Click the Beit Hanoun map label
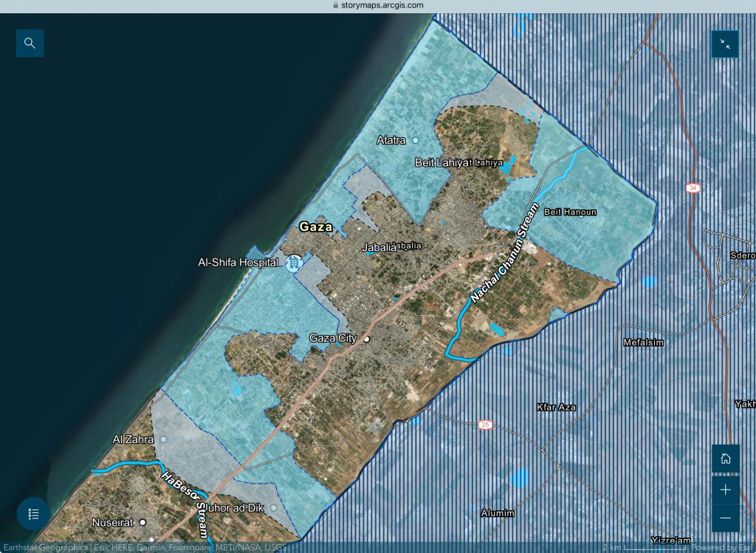This screenshot has width=756, height=553. (x=569, y=212)
